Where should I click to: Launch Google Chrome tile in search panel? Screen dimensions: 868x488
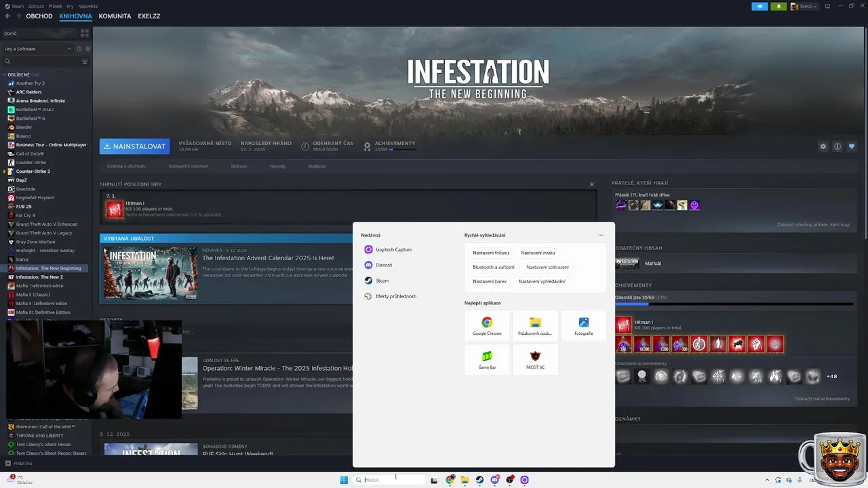487,325
